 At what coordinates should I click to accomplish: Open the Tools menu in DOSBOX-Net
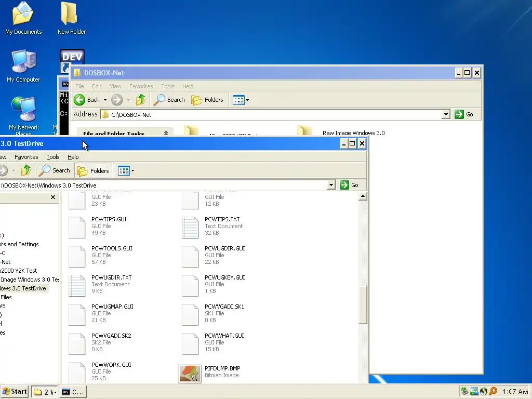[x=168, y=86]
